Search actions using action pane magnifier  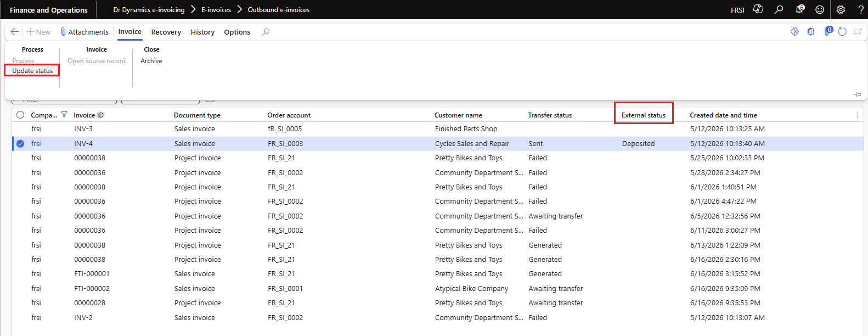click(266, 32)
